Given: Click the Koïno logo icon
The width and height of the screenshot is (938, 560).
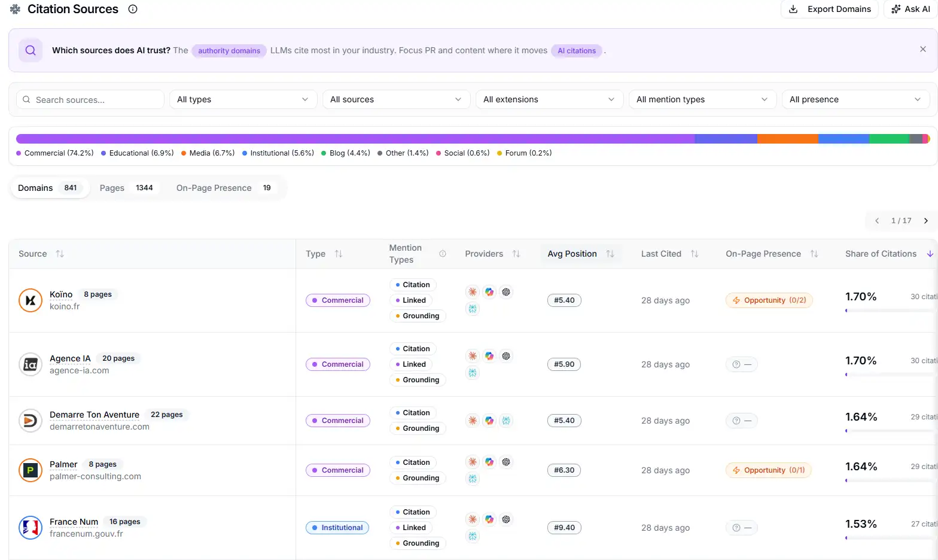Looking at the screenshot, I should [31, 300].
